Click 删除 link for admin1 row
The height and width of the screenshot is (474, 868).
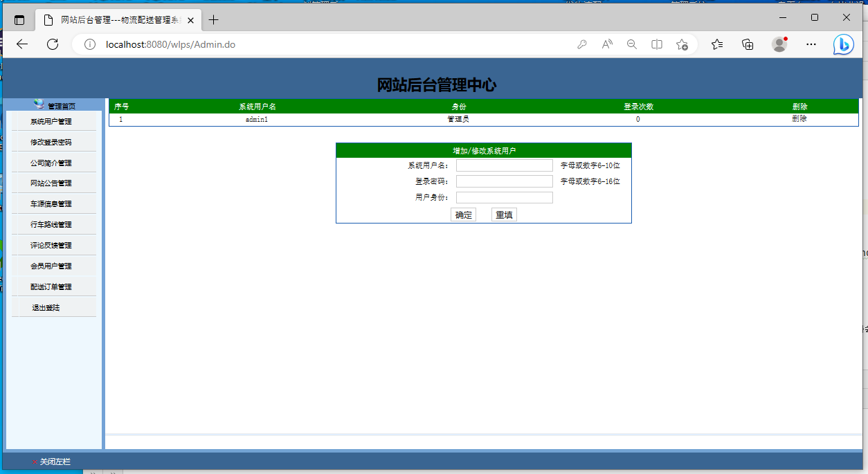[799, 118]
